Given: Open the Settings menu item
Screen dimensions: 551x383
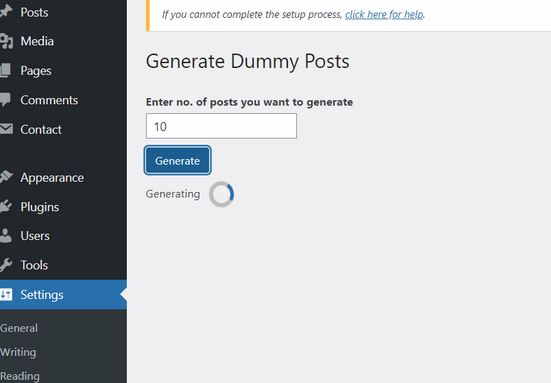Looking at the screenshot, I should (63, 294).
